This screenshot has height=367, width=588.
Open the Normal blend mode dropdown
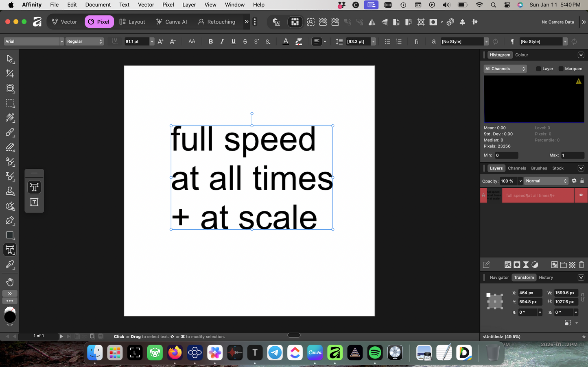(x=546, y=181)
